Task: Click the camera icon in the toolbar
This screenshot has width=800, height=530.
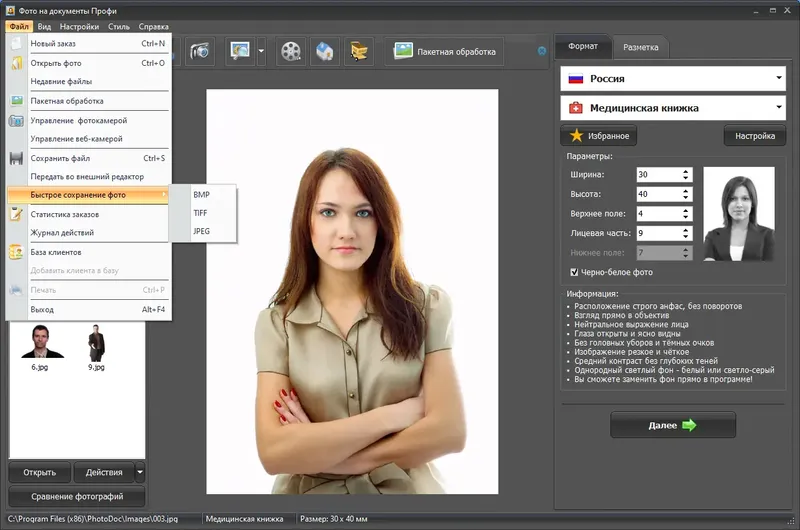Action: (x=199, y=51)
